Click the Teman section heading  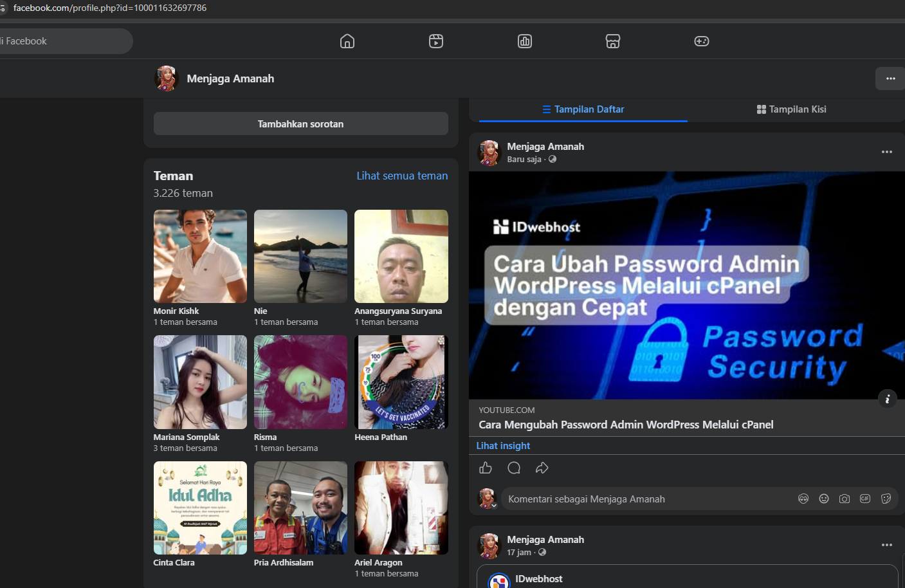coord(173,176)
